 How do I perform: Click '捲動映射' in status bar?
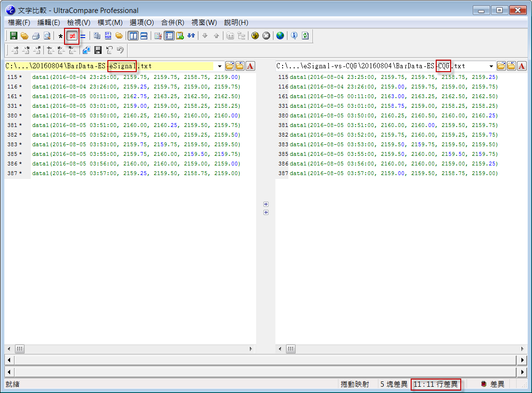coord(354,384)
